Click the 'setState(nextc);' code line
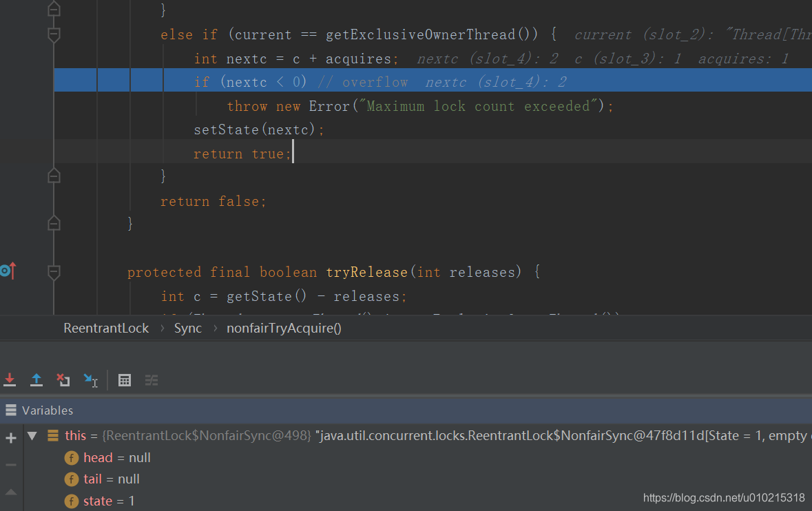 point(258,129)
